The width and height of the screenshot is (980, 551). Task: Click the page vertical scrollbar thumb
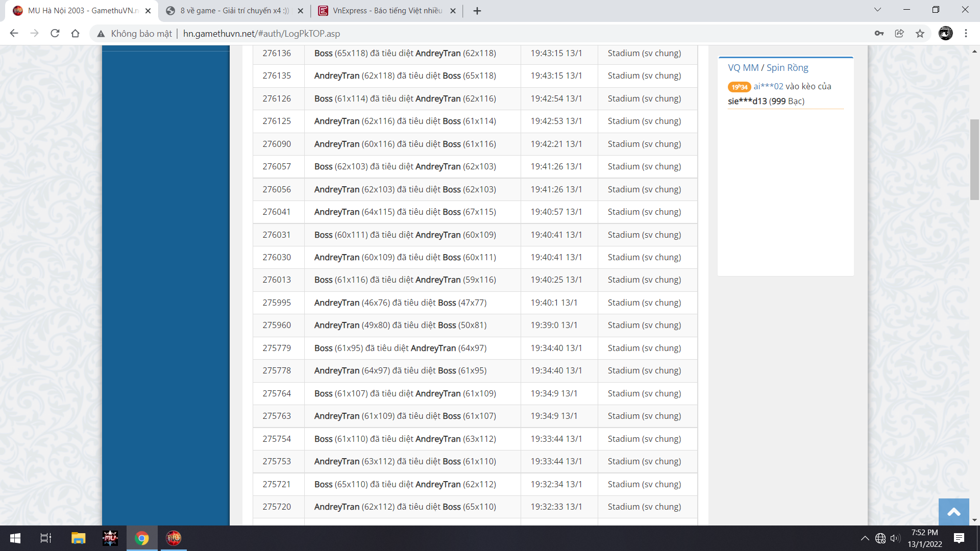[974, 159]
